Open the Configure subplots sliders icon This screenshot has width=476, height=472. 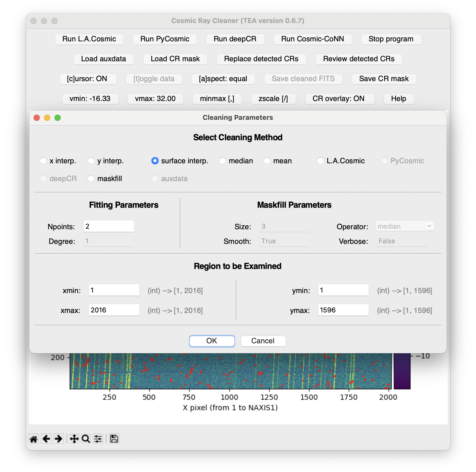pyautogui.click(x=98, y=439)
